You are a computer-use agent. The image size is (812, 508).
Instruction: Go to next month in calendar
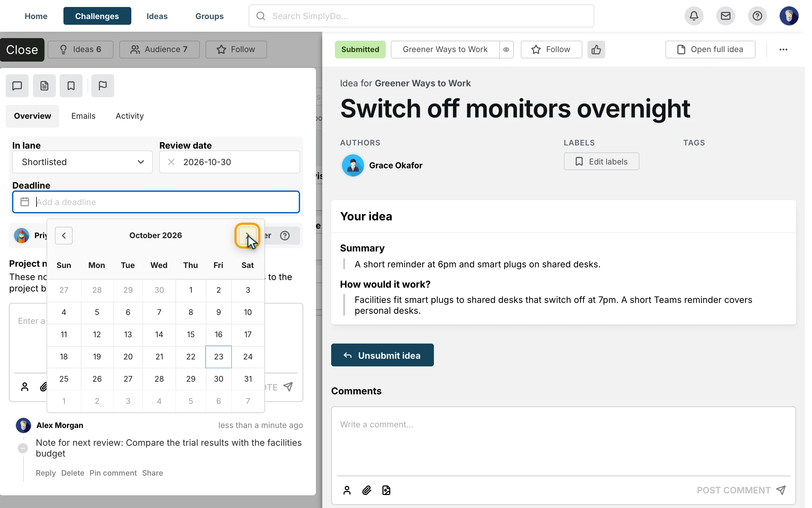pos(247,236)
